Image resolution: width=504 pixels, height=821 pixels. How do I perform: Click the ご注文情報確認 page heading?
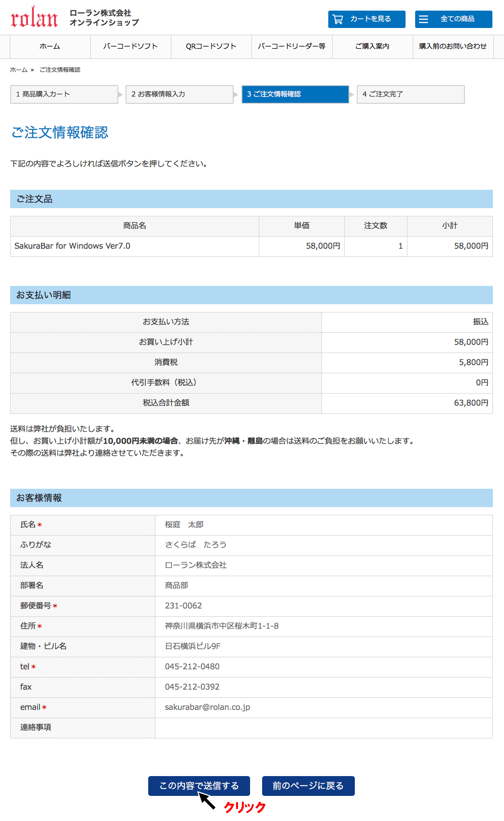[60, 132]
